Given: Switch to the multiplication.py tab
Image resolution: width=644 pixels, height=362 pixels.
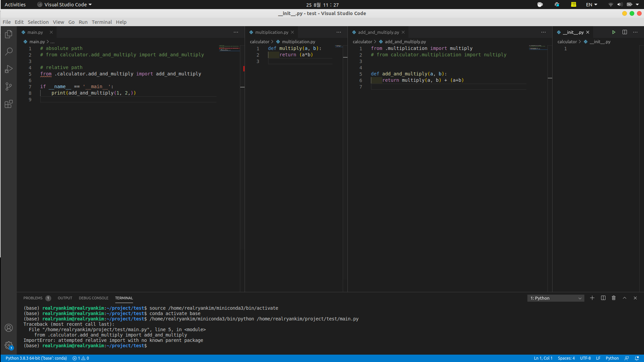Looking at the screenshot, I should coord(271,32).
